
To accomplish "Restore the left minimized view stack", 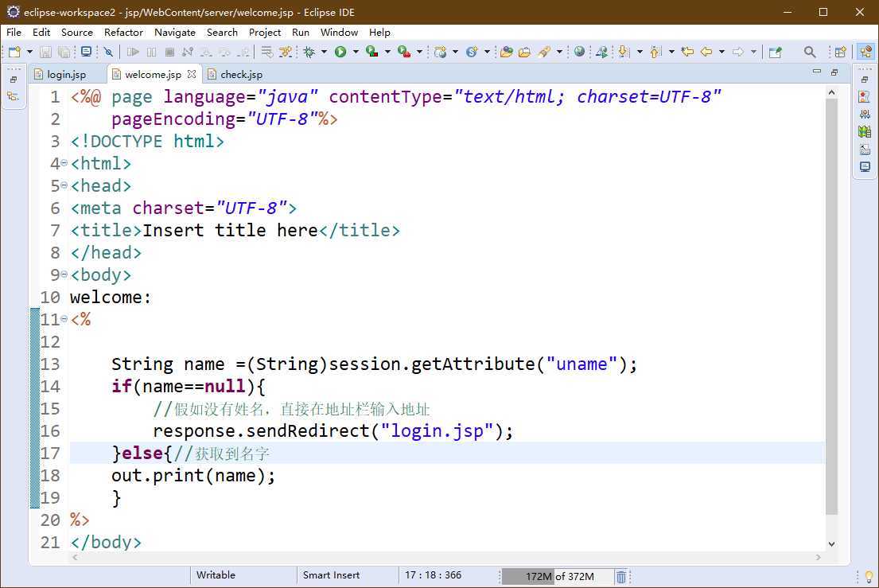I will pos(14,79).
